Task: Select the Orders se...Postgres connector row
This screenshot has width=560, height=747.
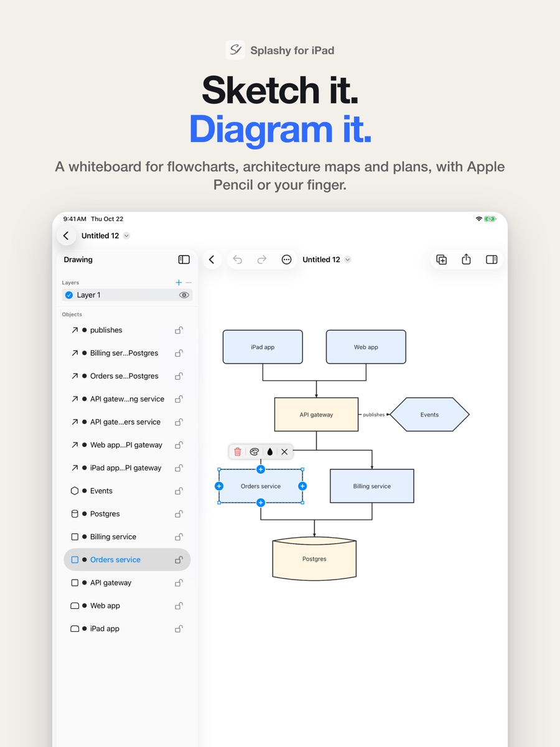Action: pos(128,376)
